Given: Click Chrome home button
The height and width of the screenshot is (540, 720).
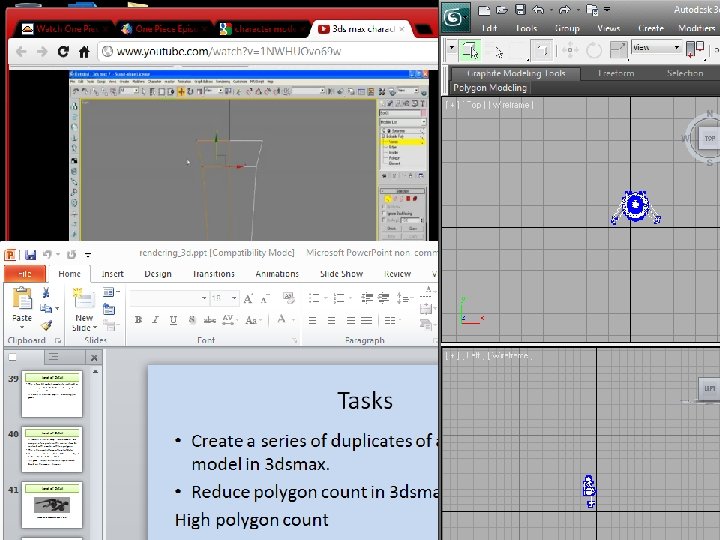Looking at the screenshot, I should (x=84, y=51).
